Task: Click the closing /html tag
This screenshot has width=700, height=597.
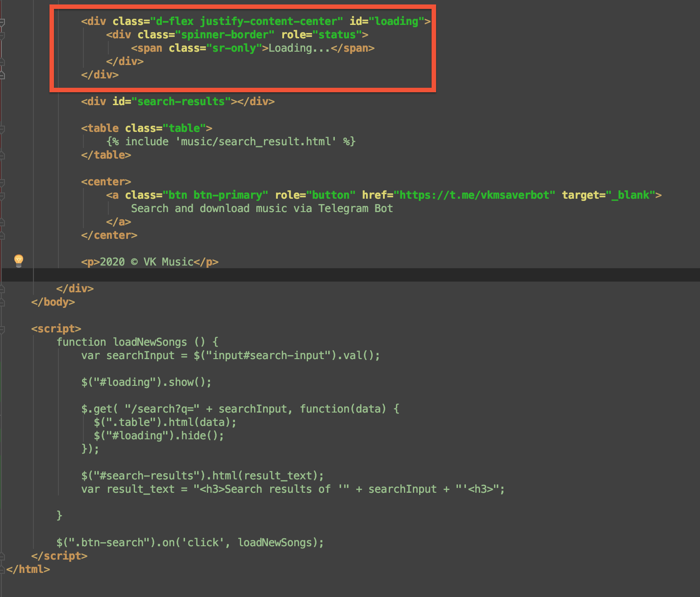Action: [28, 569]
